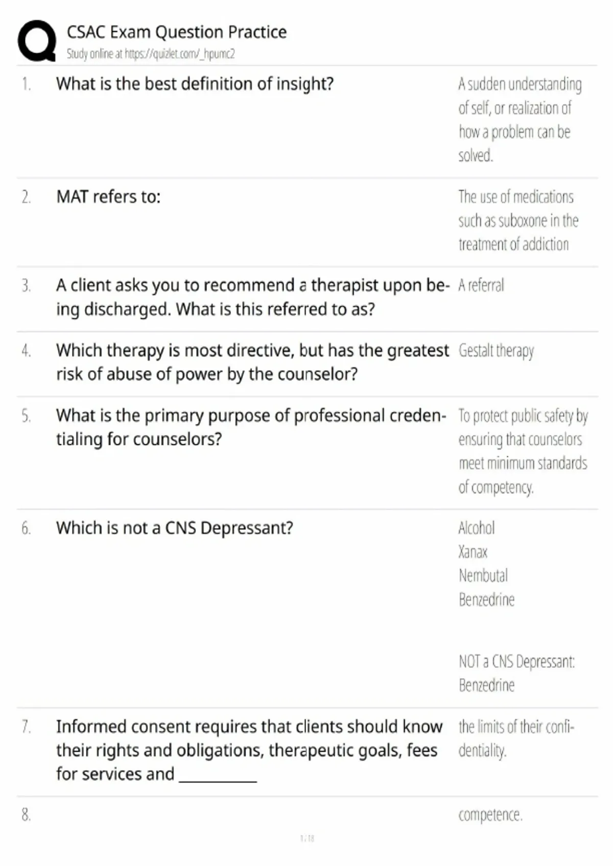
Task: Click the CSAC Exam Question Practice title
Action: tap(176, 32)
